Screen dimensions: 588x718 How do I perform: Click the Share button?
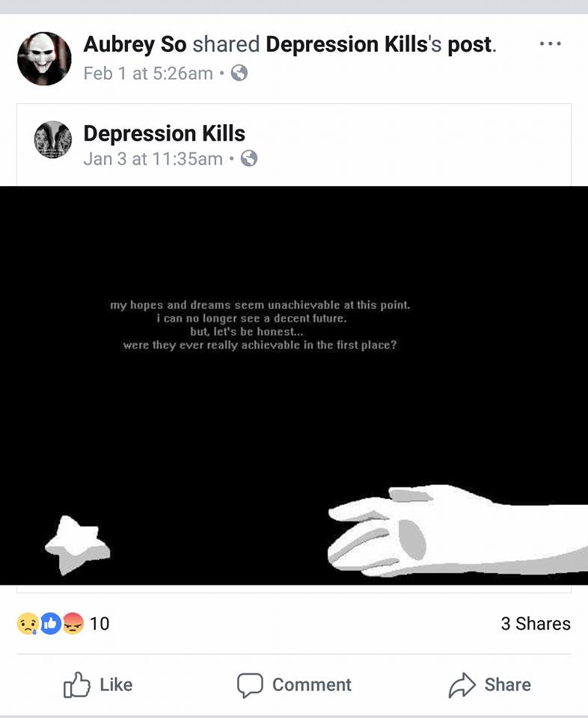point(489,684)
